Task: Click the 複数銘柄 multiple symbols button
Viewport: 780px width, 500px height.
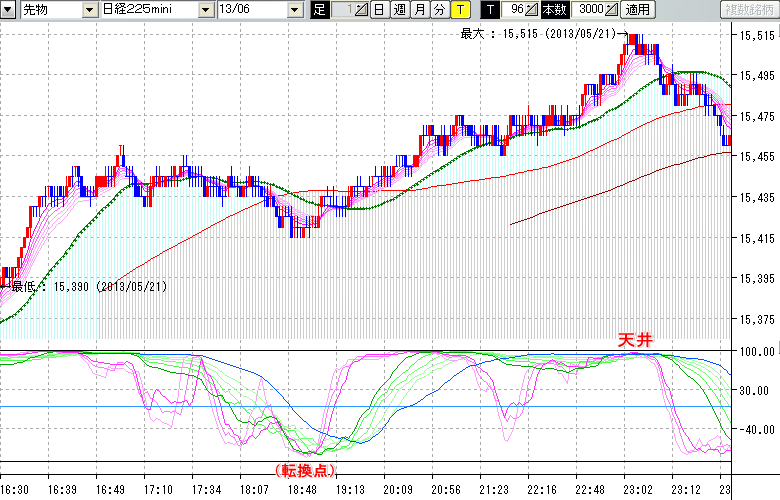Action: coord(747,9)
